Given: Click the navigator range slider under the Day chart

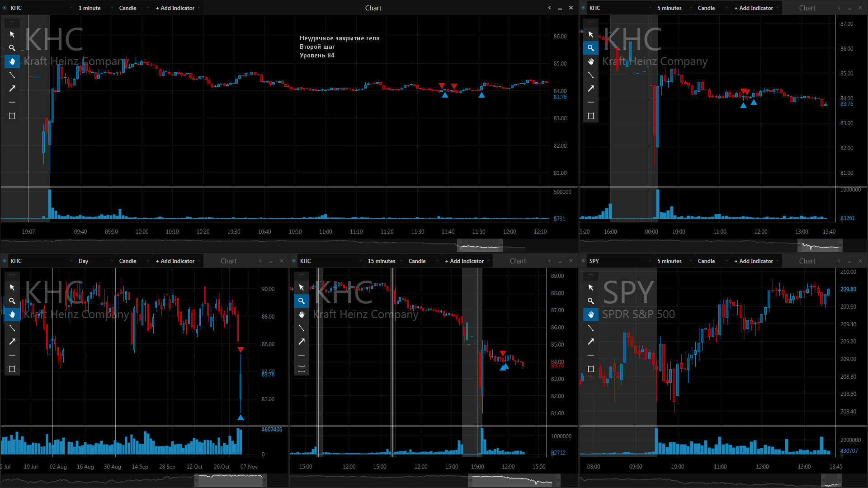Looking at the screenshot, I should point(231,480).
